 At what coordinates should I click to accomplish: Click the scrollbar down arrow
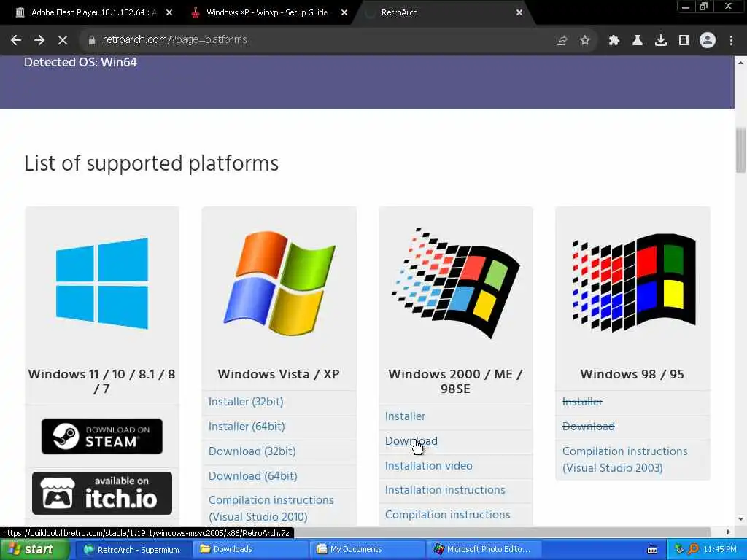(740, 519)
